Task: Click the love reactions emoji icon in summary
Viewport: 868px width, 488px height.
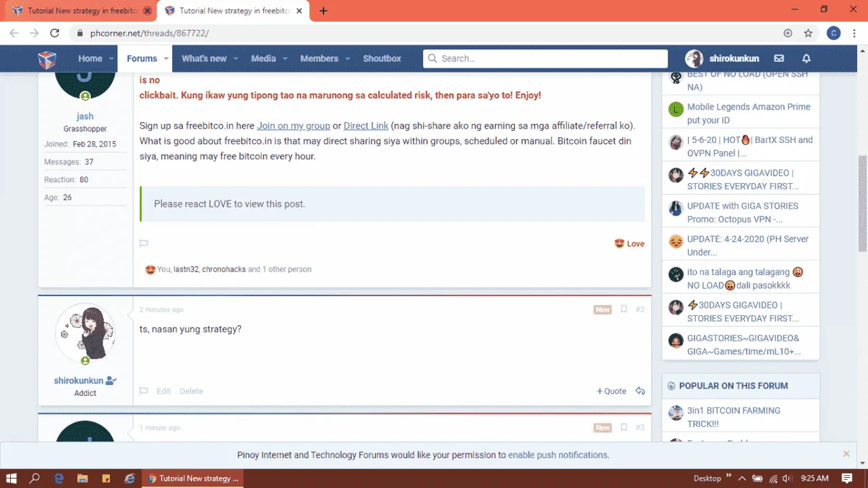Action: pyautogui.click(x=150, y=269)
